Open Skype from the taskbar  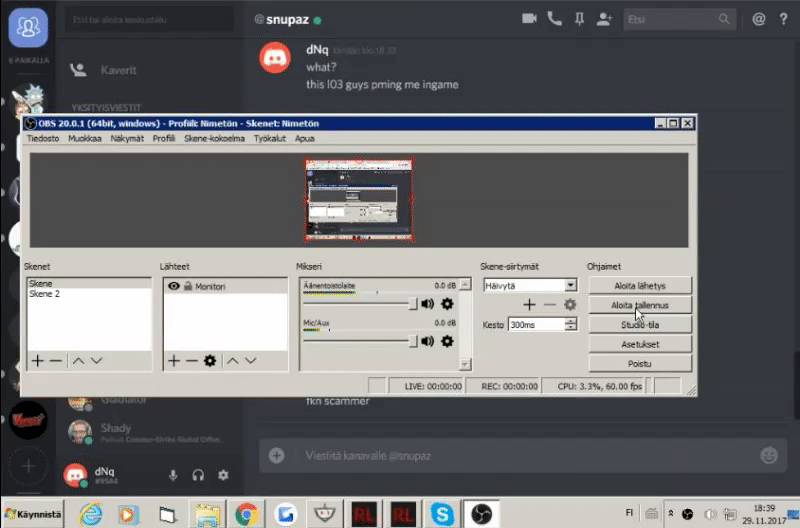click(x=442, y=514)
